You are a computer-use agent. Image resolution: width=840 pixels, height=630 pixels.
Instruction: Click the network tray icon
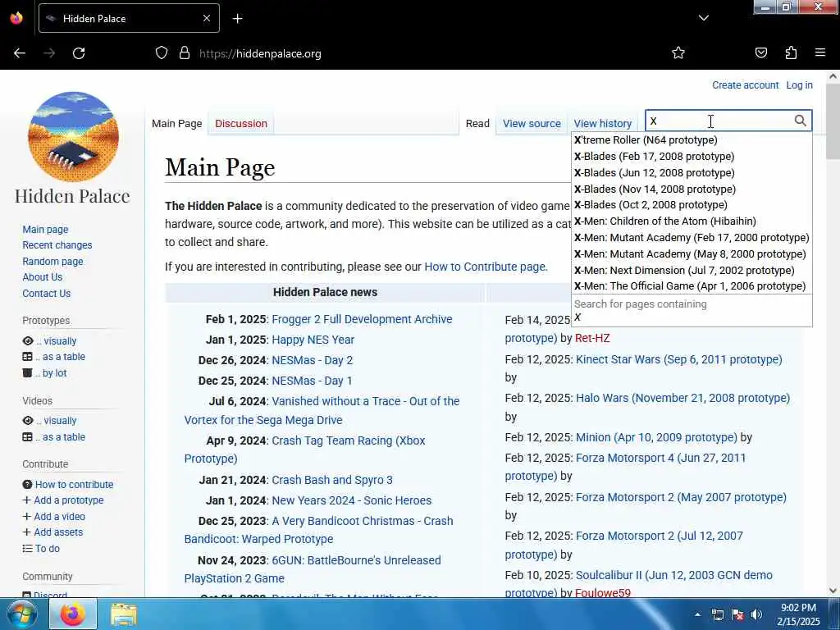(718, 614)
